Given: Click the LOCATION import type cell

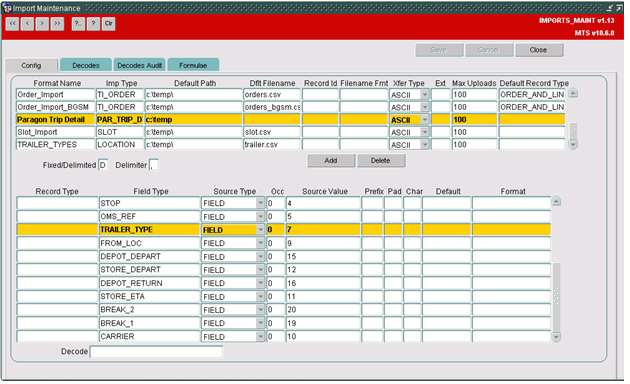Looking at the screenshot, I should click(119, 145).
